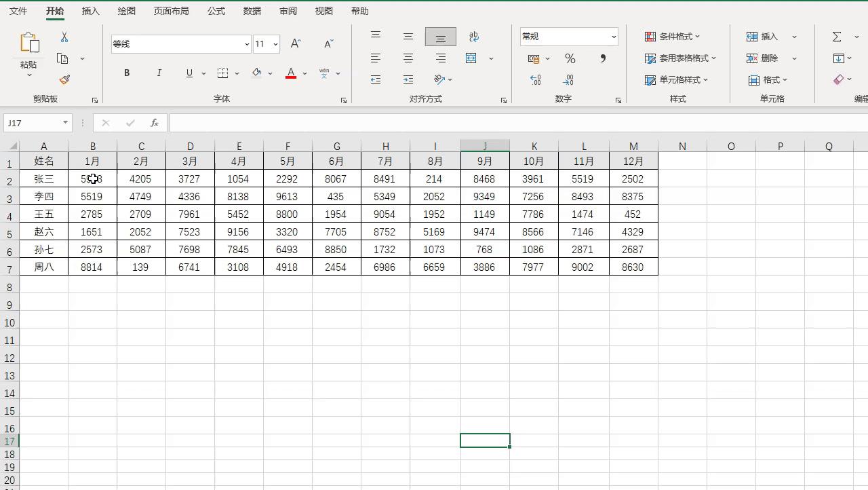Toggle underline formatting
The image size is (868, 490).
click(x=189, y=73)
